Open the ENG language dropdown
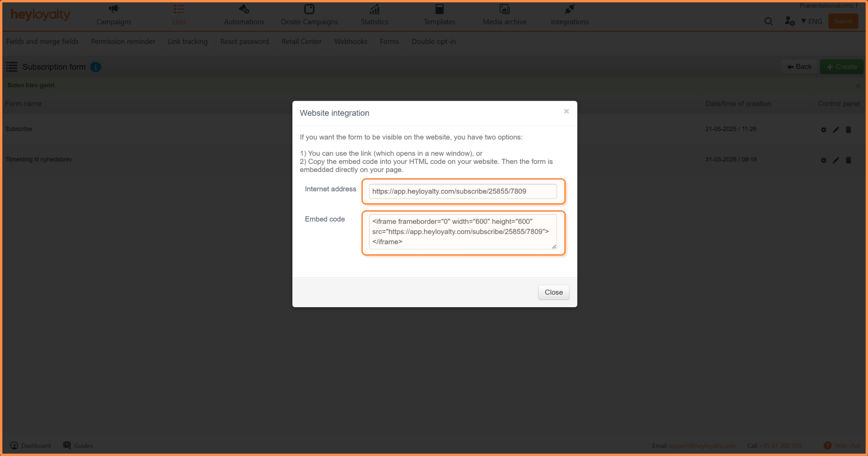Screen dimensions: 868x456 tap(812, 21)
